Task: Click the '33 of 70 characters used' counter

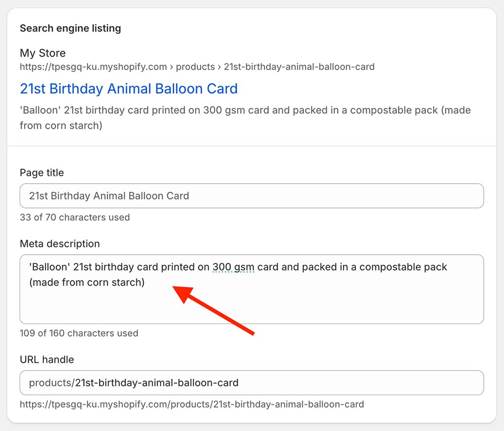Action: [x=74, y=217]
